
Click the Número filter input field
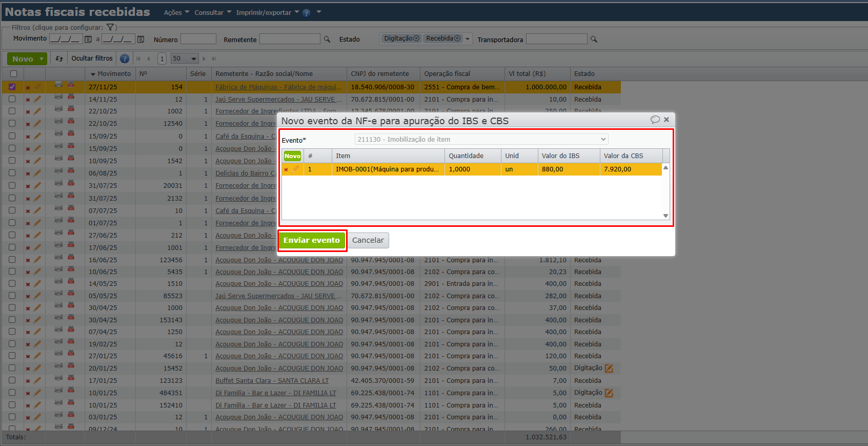pos(198,39)
